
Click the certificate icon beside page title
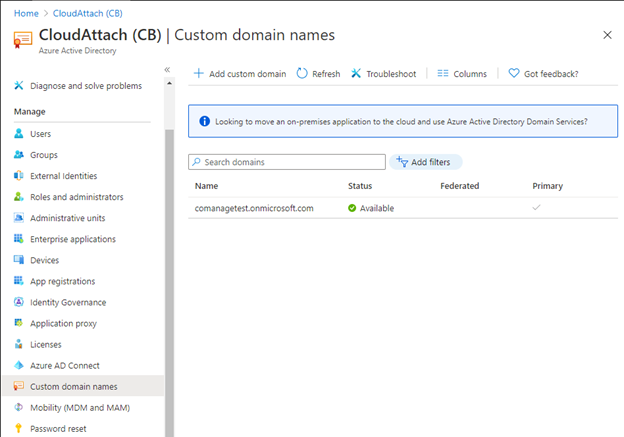click(x=23, y=40)
